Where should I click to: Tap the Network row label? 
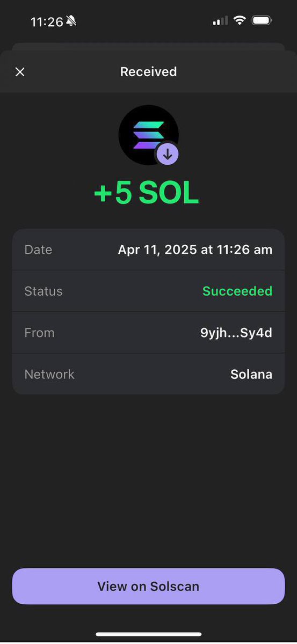[x=49, y=374]
